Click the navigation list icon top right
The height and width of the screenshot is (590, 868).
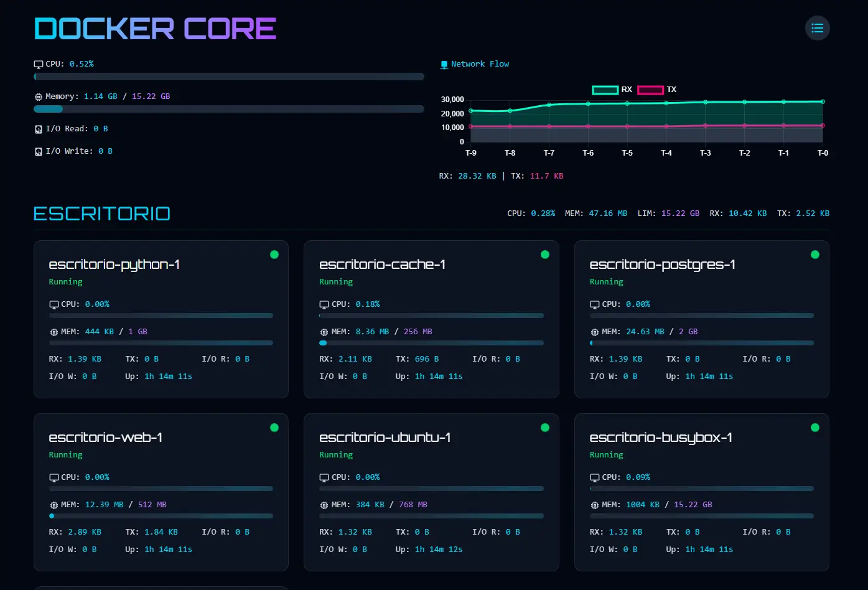(x=817, y=27)
